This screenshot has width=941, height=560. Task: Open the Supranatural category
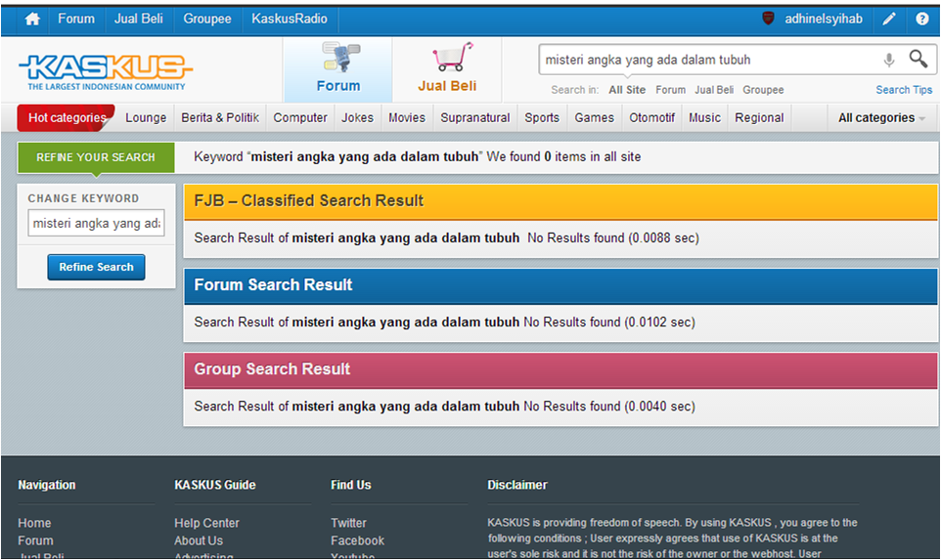[475, 118]
